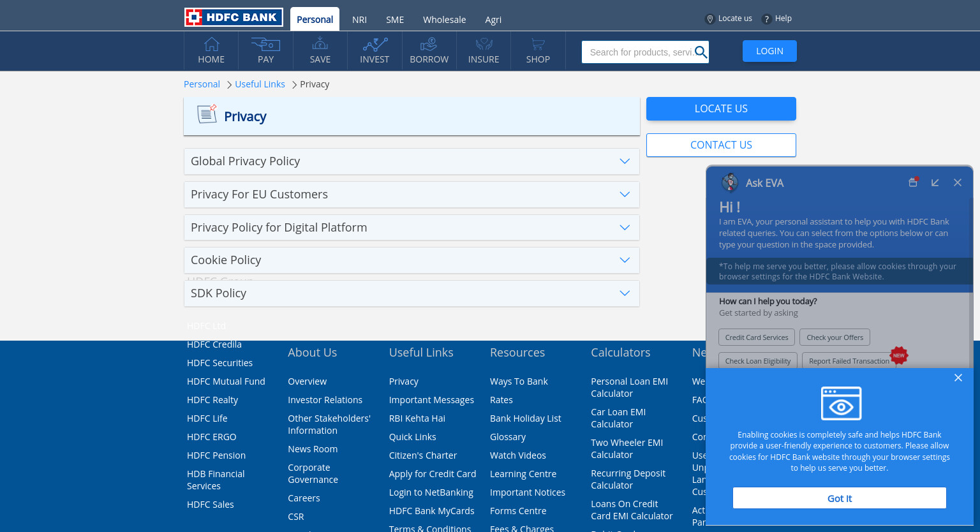Screen dimensions: 980x532
Task: Open Recurring Deposit Calculator link
Action: coord(628,479)
